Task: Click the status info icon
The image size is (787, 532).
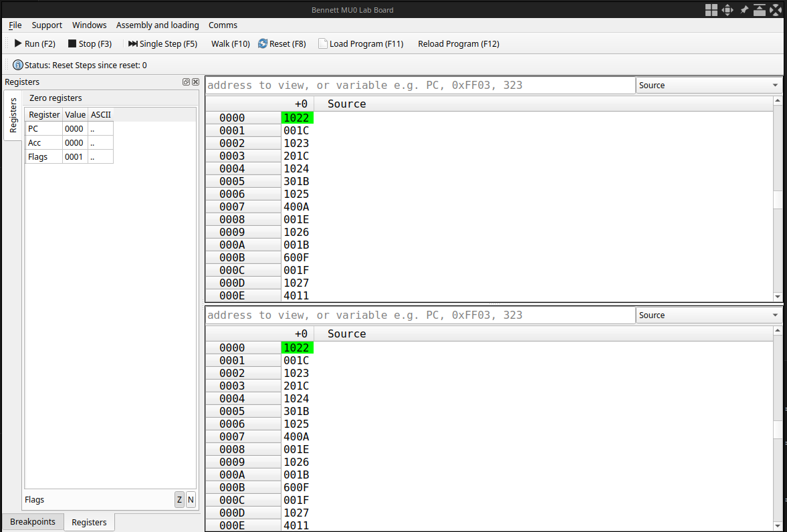Action: coord(18,65)
